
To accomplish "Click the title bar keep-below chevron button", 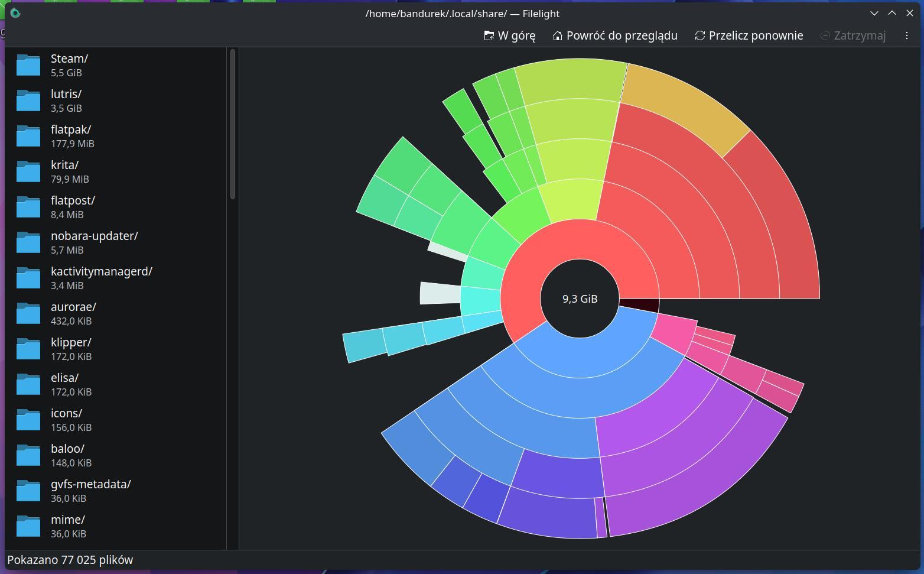I will tap(874, 13).
